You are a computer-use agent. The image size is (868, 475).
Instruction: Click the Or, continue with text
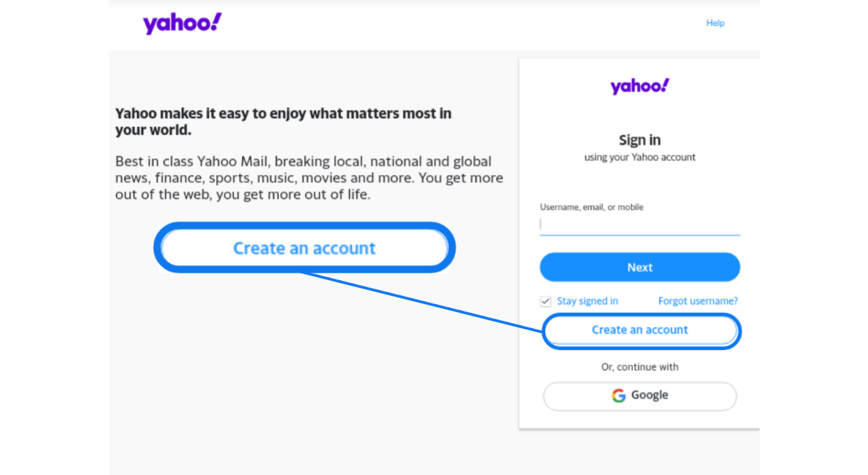[x=639, y=366]
